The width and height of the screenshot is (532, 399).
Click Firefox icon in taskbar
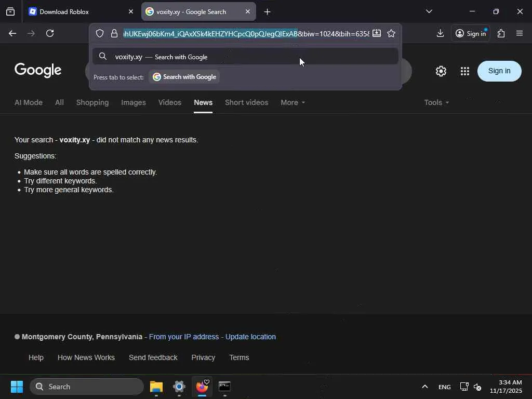202,387
